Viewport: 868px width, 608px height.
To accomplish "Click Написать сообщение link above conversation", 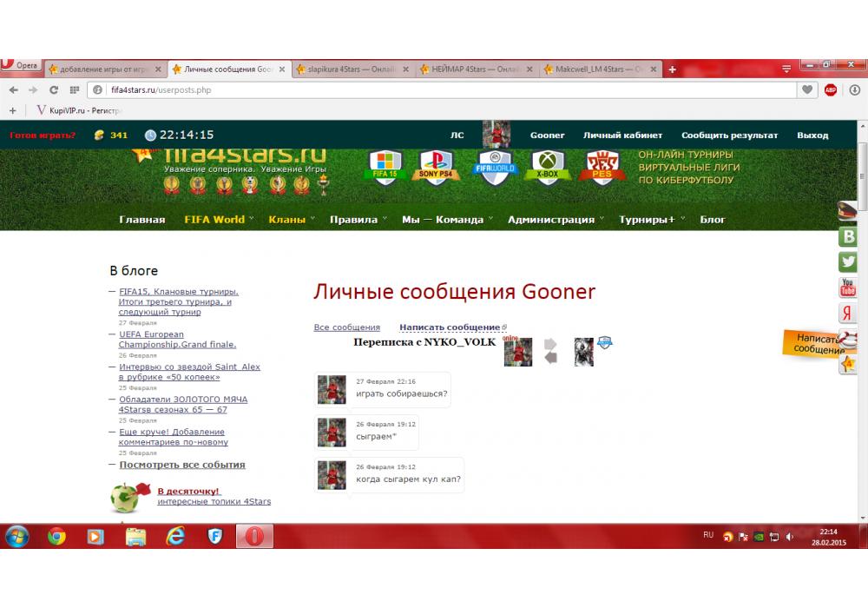I will (450, 327).
